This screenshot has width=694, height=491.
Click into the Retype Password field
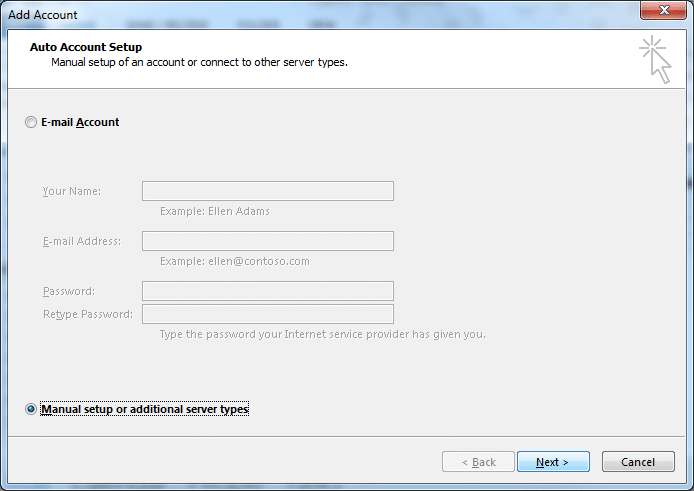click(x=268, y=314)
